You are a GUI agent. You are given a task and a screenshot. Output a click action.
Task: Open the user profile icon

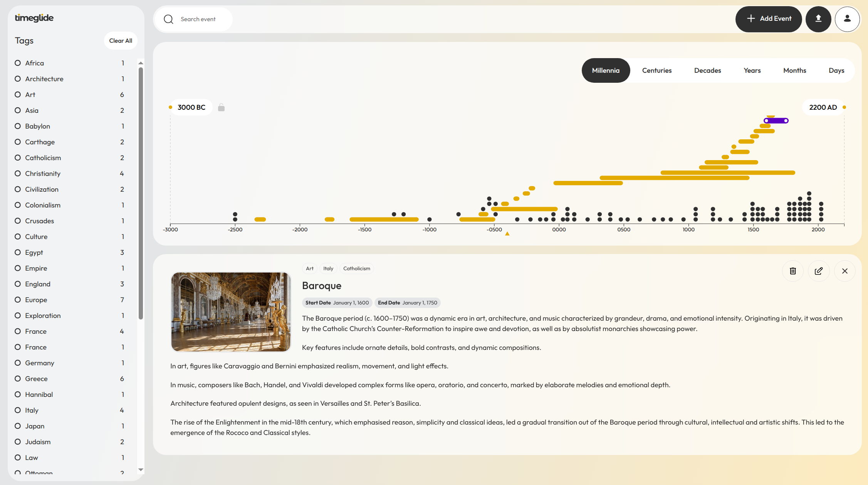847,19
